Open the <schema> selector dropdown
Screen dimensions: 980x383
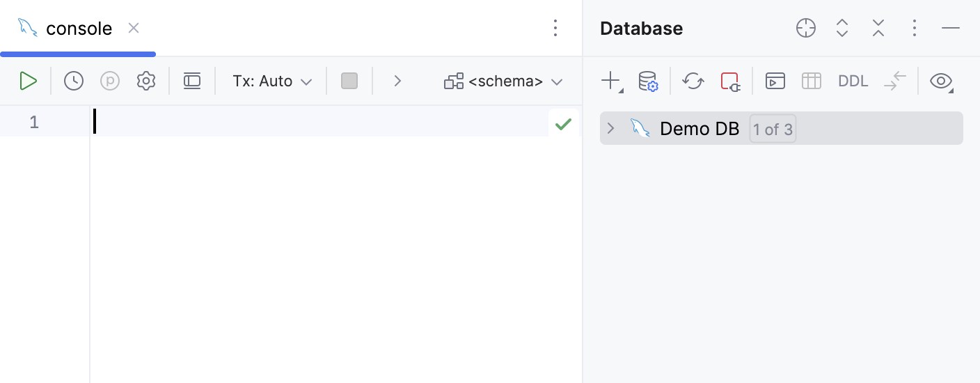503,81
